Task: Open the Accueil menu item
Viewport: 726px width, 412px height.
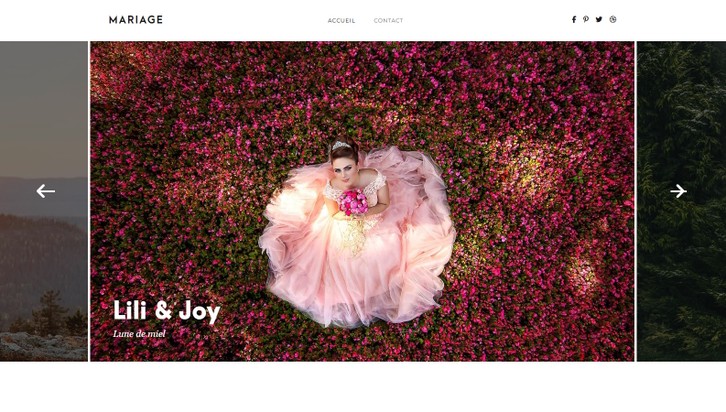Action: coord(341,20)
